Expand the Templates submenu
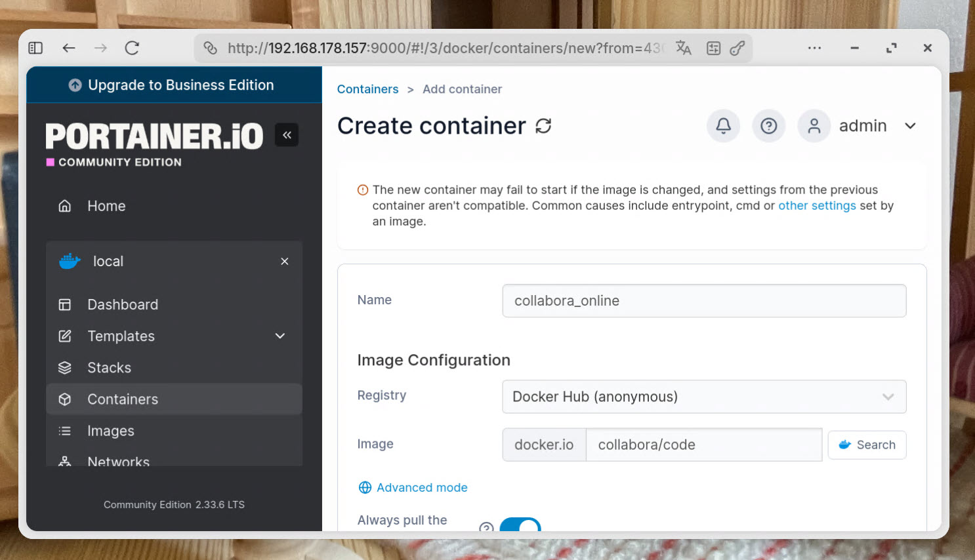 [x=280, y=336]
